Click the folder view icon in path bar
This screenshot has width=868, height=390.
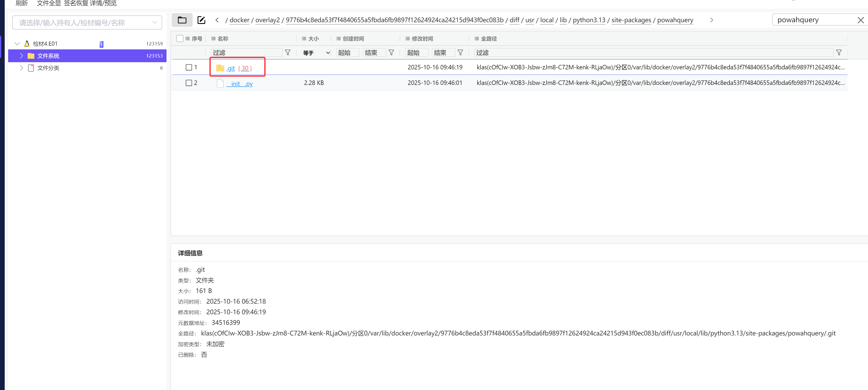[x=182, y=20]
